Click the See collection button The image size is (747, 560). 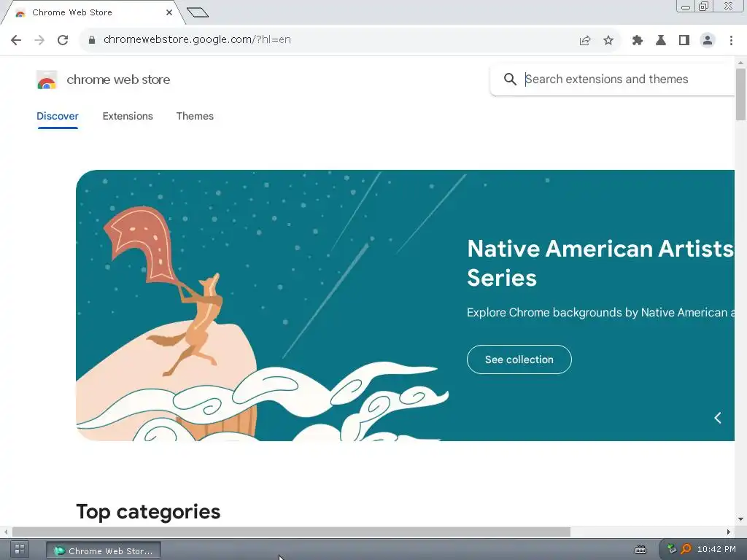tap(519, 359)
